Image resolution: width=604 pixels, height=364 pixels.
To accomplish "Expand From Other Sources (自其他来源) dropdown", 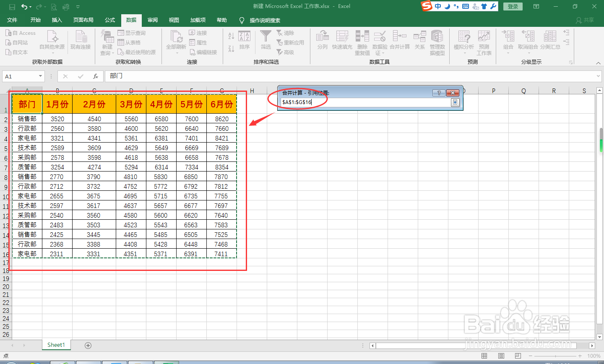I will (53, 53).
